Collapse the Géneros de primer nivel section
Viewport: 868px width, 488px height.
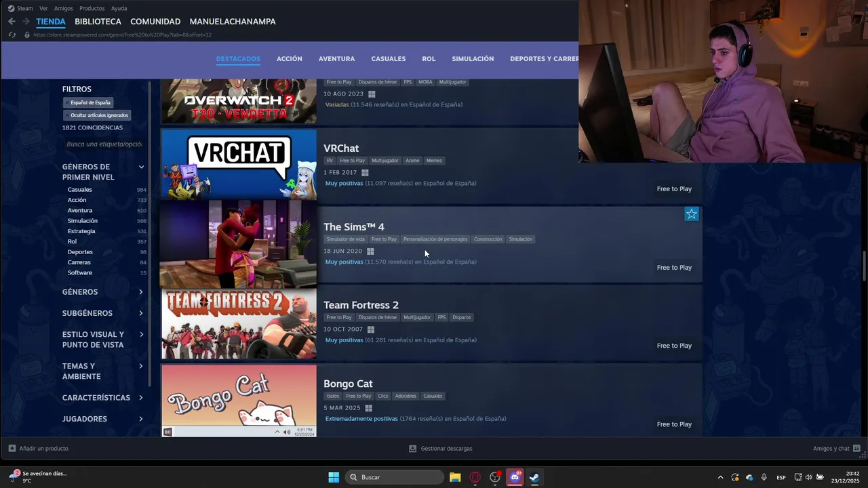tap(141, 167)
